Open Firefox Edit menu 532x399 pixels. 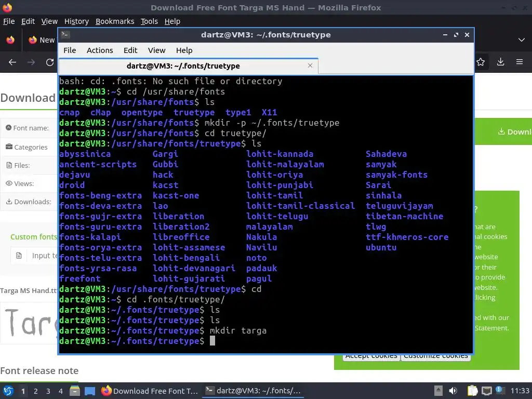click(x=28, y=21)
